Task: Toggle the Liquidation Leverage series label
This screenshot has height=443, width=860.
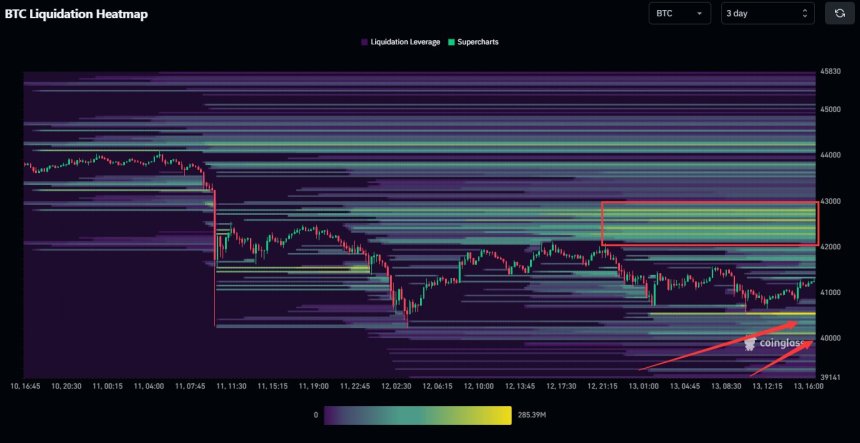Action: coord(406,42)
